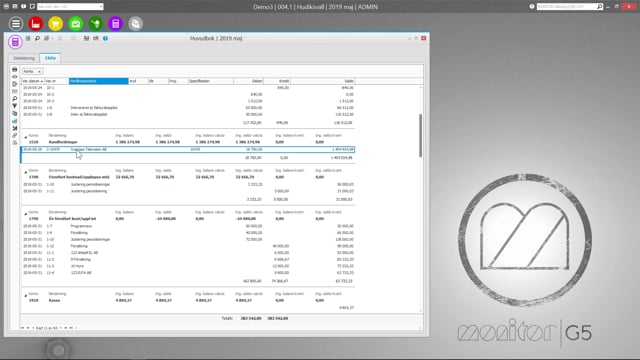This screenshot has width=640, height=360.
Task: Switch to the Selektering tab
Action: (x=24, y=58)
